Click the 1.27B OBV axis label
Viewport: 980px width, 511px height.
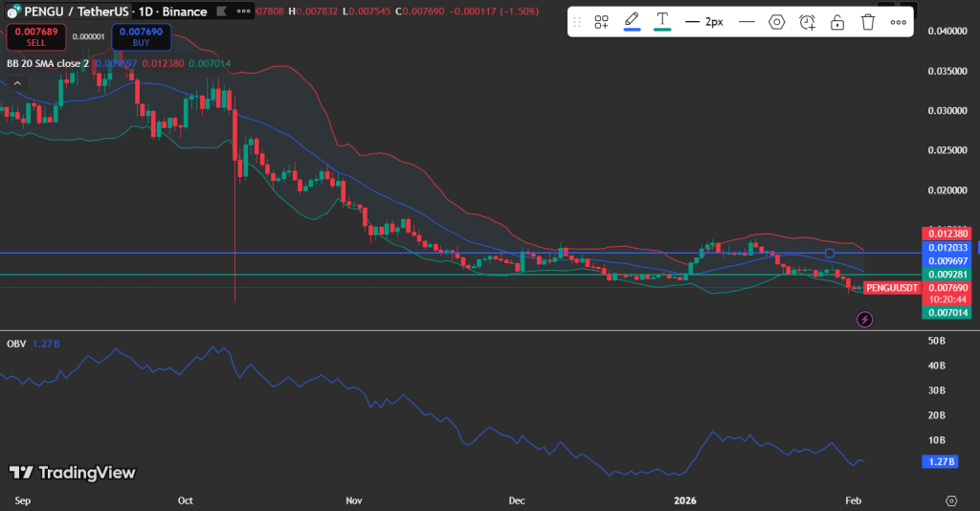(x=941, y=461)
